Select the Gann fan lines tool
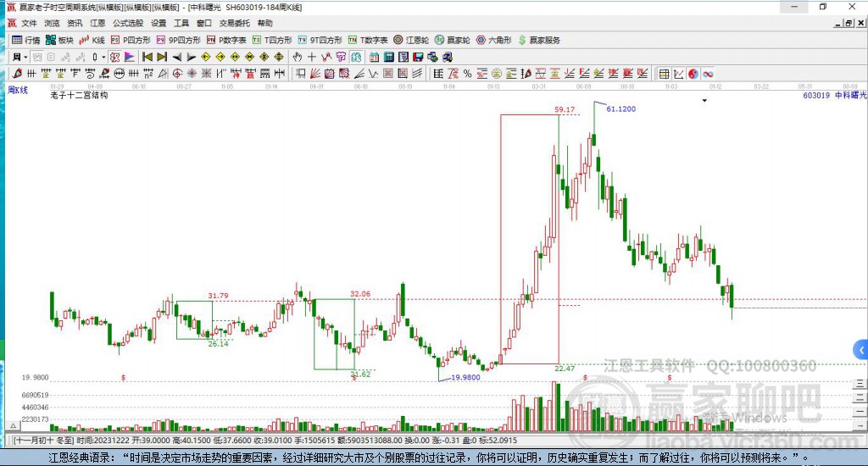The image size is (868, 466). click(x=315, y=74)
